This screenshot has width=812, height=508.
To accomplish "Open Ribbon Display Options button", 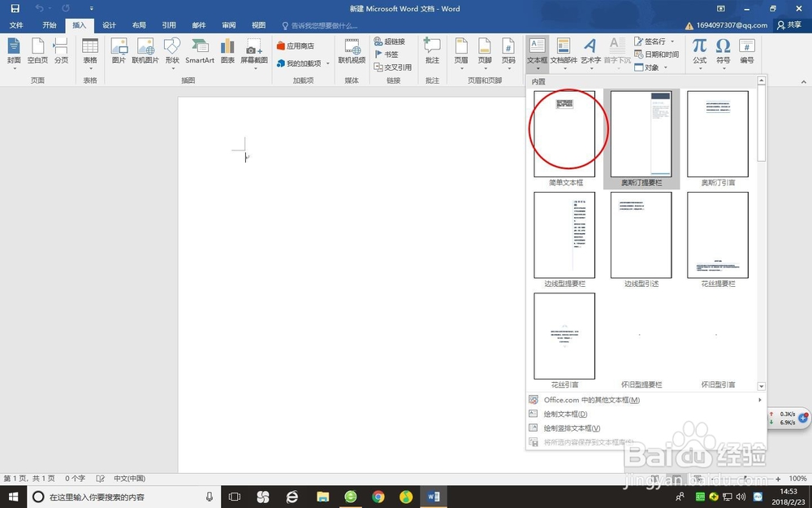I will (x=721, y=8).
